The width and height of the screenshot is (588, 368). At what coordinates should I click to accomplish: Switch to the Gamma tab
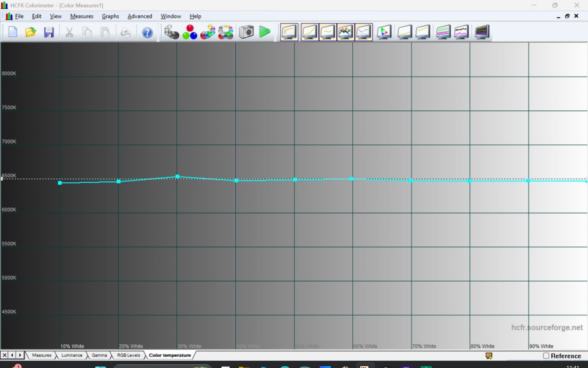pyautogui.click(x=99, y=355)
